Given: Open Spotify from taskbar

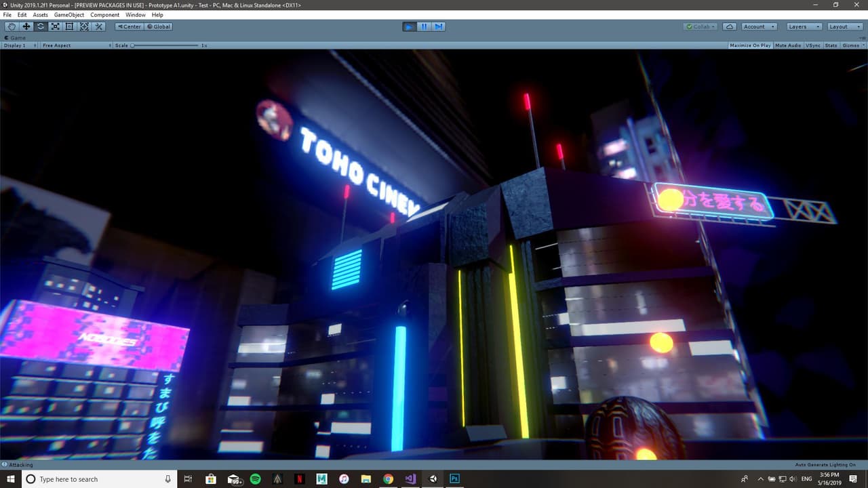Looking at the screenshot, I should click(256, 479).
